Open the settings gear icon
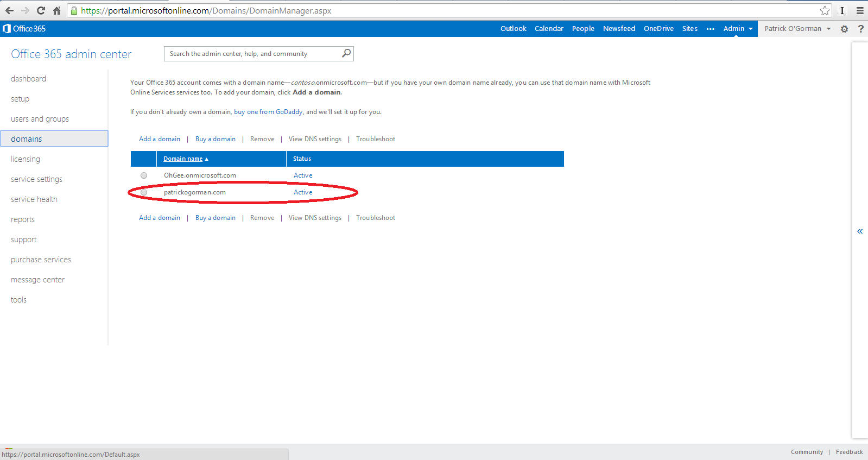The height and width of the screenshot is (460, 868). click(x=844, y=29)
